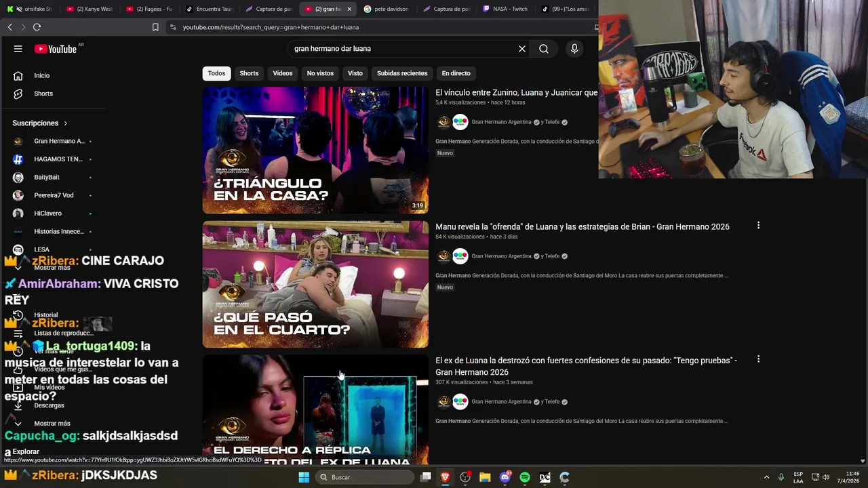Open Explorar in the sidebar
This screenshot has width=868, height=488.
[26, 451]
